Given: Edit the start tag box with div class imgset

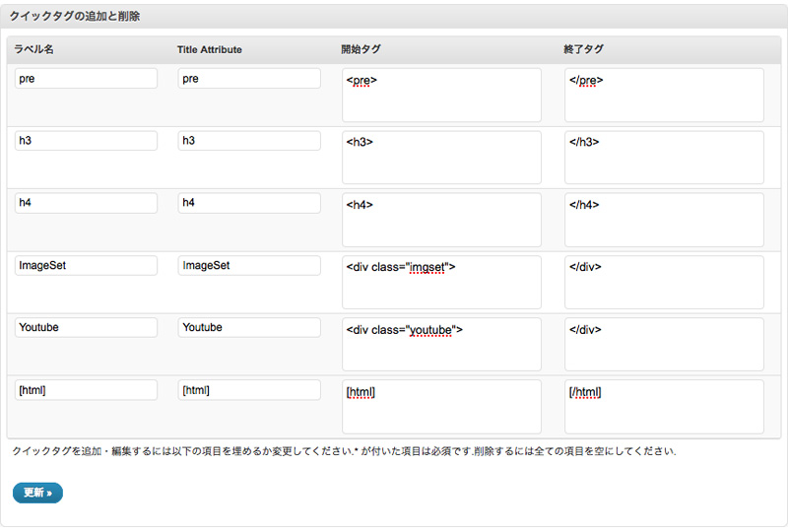Looking at the screenshot, I should tap(441, 282).
